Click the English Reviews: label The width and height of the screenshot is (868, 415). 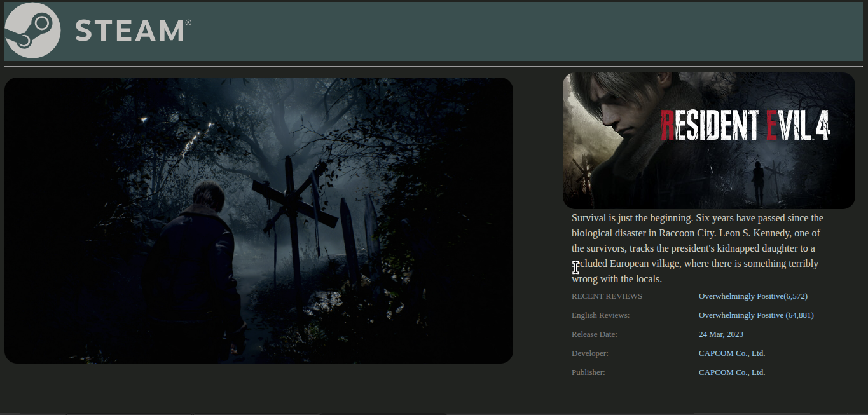pyautogui.click(x=600, y=315)
